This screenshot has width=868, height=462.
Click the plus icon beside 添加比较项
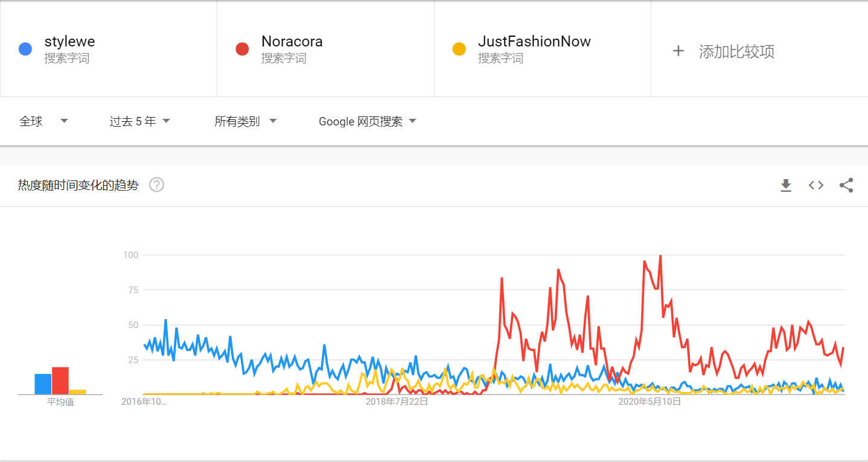[679, 52]
